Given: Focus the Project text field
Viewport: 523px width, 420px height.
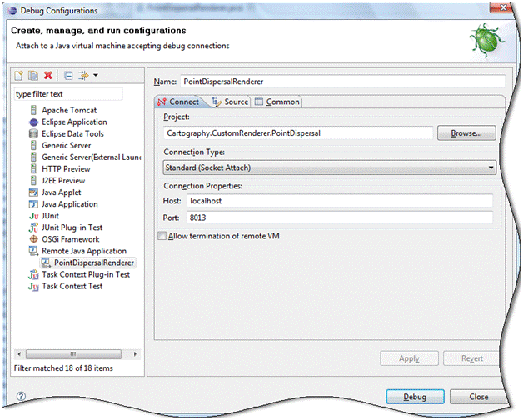Looking at the screenshot, I should (x=298, y=133).
